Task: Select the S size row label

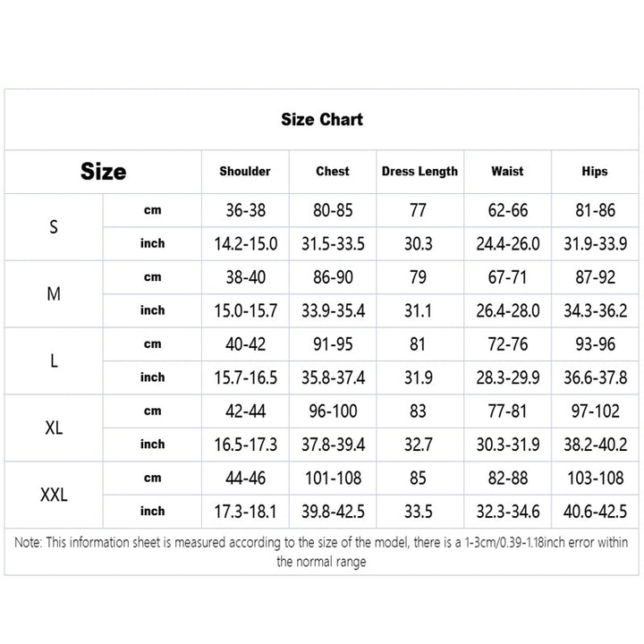Action: point(54,227)
